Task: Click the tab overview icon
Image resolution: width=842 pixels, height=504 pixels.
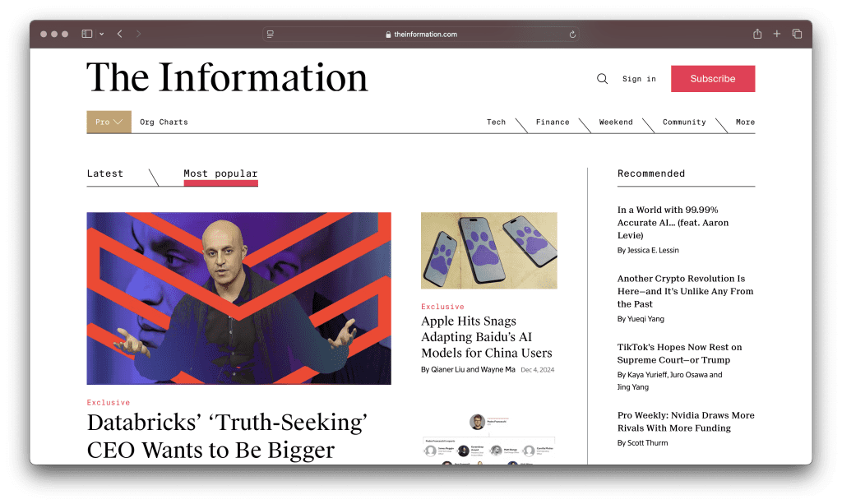Action: coord(798,34)
